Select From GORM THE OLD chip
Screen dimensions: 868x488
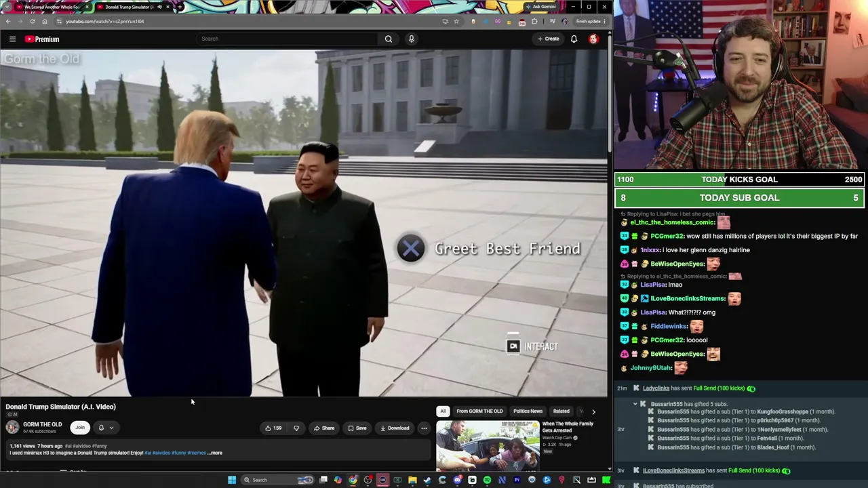479,411
